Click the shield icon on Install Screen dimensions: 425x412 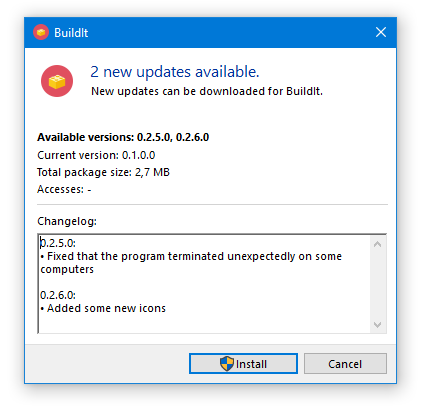click(x=227, y=363)
